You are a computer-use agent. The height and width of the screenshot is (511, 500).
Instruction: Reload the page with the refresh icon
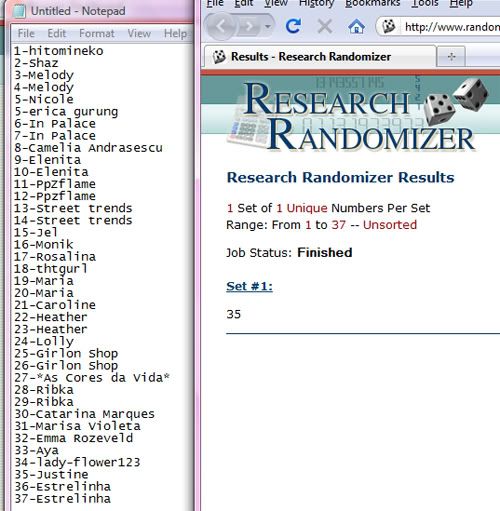coord(294,26)
